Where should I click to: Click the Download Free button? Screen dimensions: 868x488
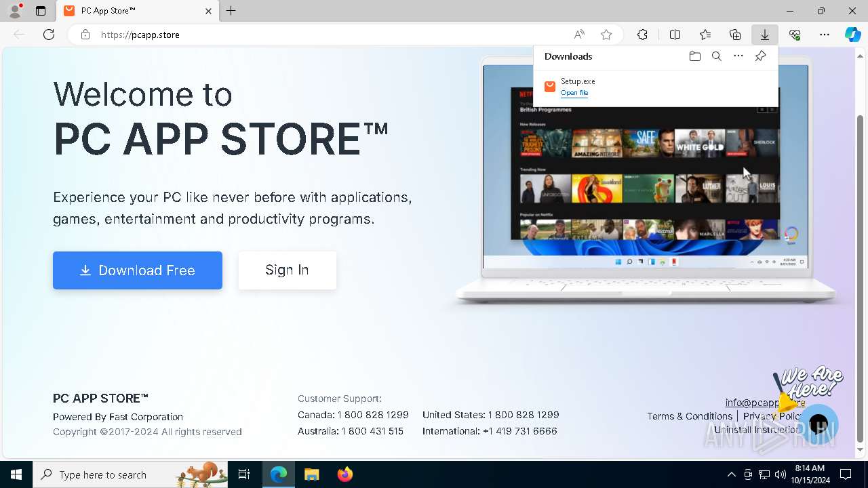pos(138,270)
